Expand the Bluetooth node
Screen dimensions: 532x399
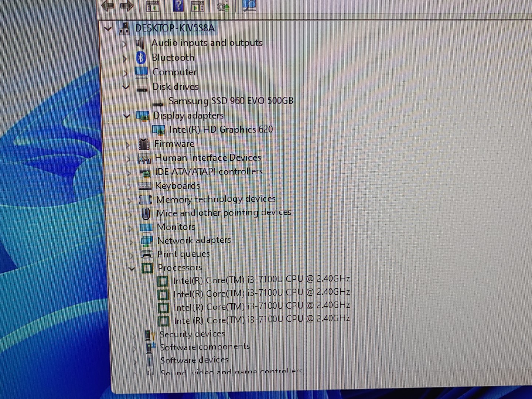click(x=125, y=58)
